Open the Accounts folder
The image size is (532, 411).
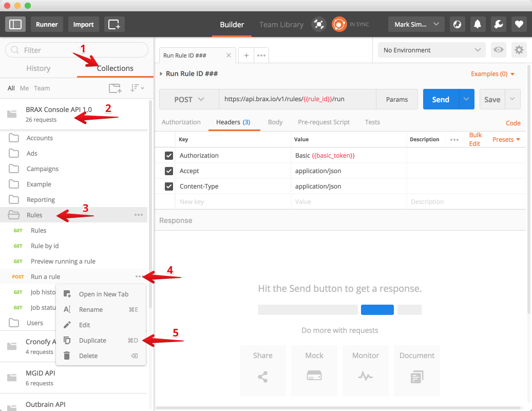tap(73, 138)
